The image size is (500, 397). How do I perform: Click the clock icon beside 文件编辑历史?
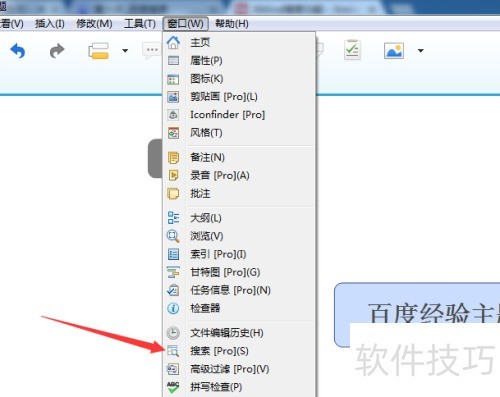coord(173,333)
